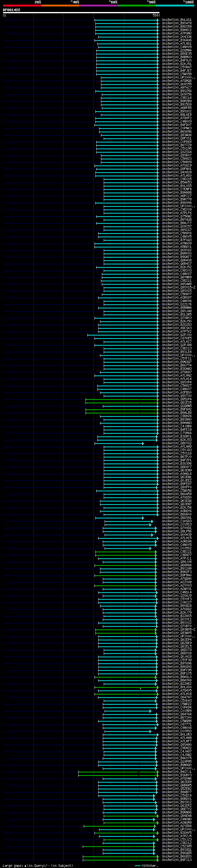The image size is (197, 868).
Task: Select UniRef100_Q8GTG2 entry
Action: pos(176,443)
